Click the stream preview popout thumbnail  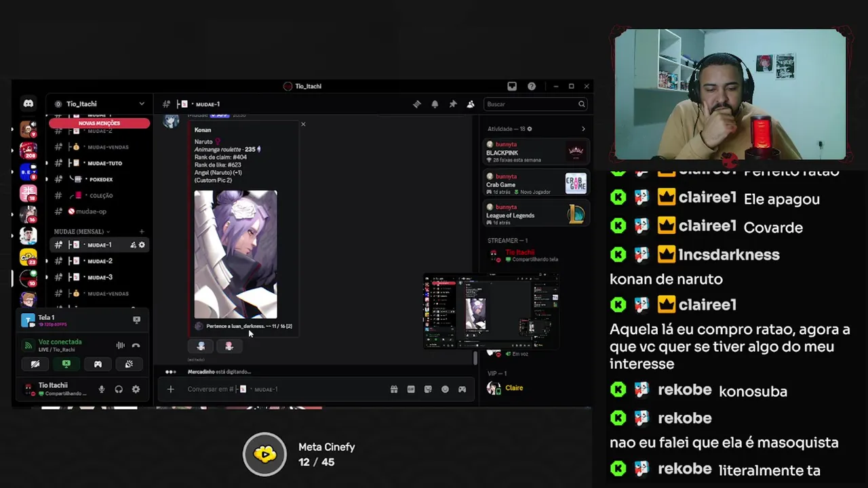tap(491, 311)
